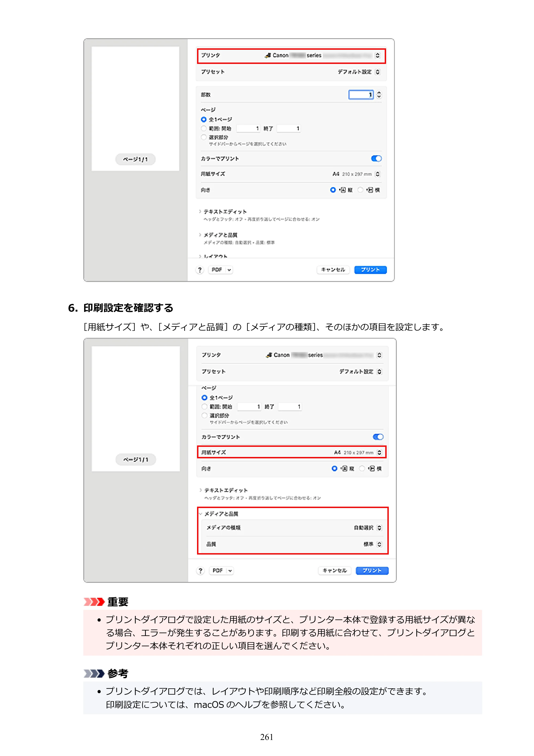Click the copies stepper in the upper dialog

tap(379, 95)
